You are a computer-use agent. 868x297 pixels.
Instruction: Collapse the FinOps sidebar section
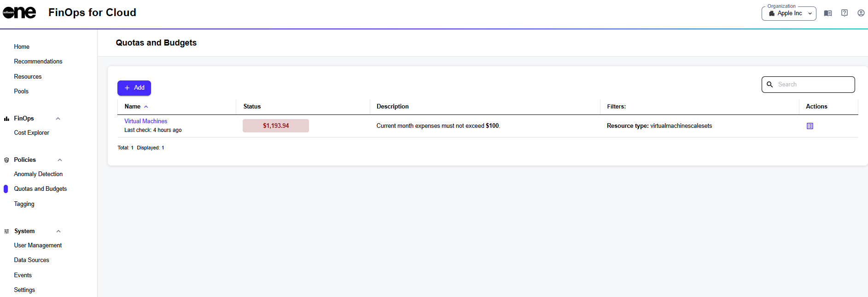[58, 119]
